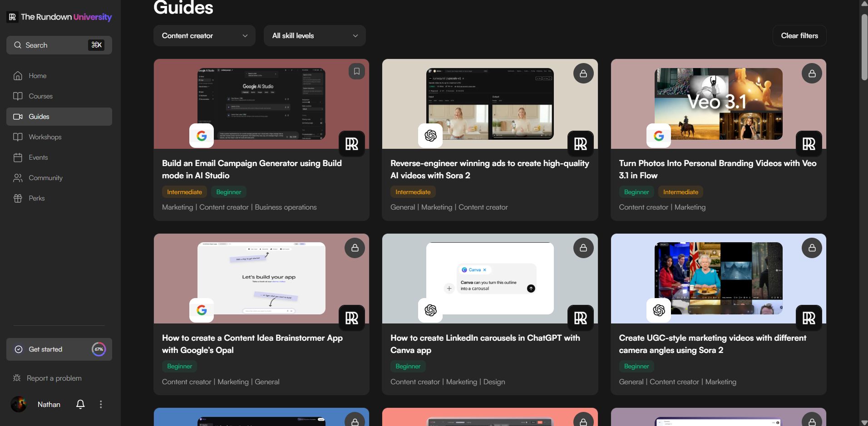
Task: Open the user options three-dot menu
Action: tap(101, 404)
